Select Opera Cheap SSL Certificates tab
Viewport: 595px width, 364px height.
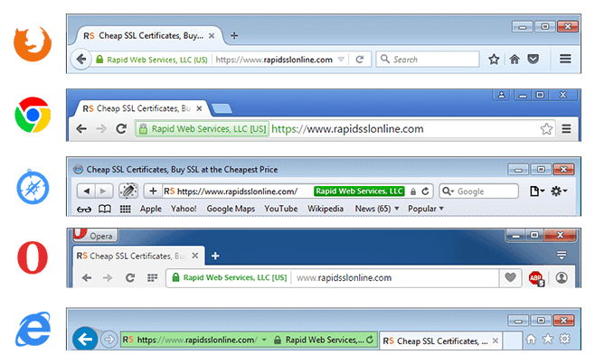(138, 256)
